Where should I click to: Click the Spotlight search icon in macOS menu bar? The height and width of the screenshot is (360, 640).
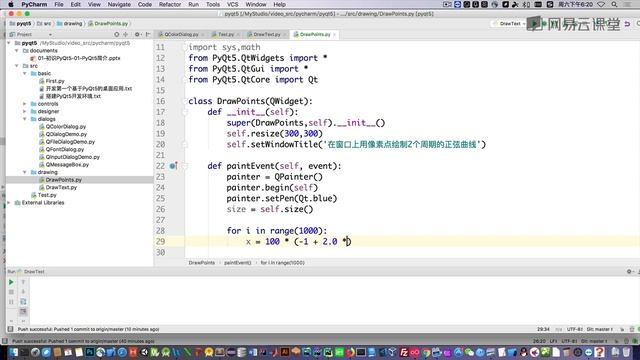click(614, 4)
